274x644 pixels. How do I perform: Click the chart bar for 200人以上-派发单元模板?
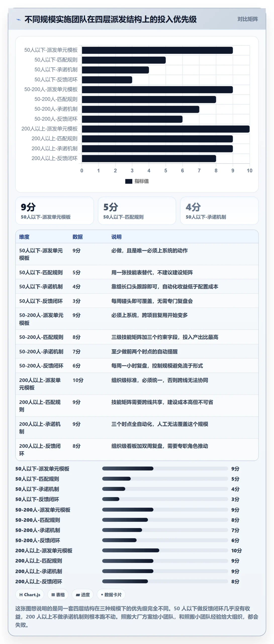click(166, 129)
